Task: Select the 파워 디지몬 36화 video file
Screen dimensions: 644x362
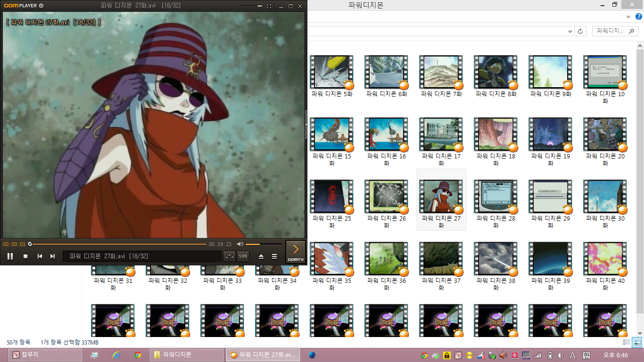Action: pyautogui.click(x=387, y=266)
